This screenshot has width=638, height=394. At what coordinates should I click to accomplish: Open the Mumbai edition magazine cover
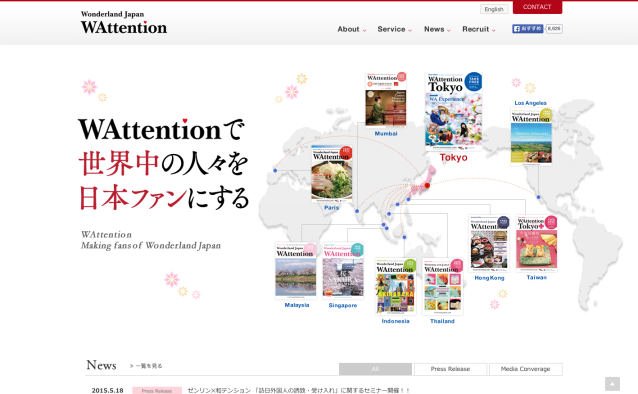(x=386, y=100)
